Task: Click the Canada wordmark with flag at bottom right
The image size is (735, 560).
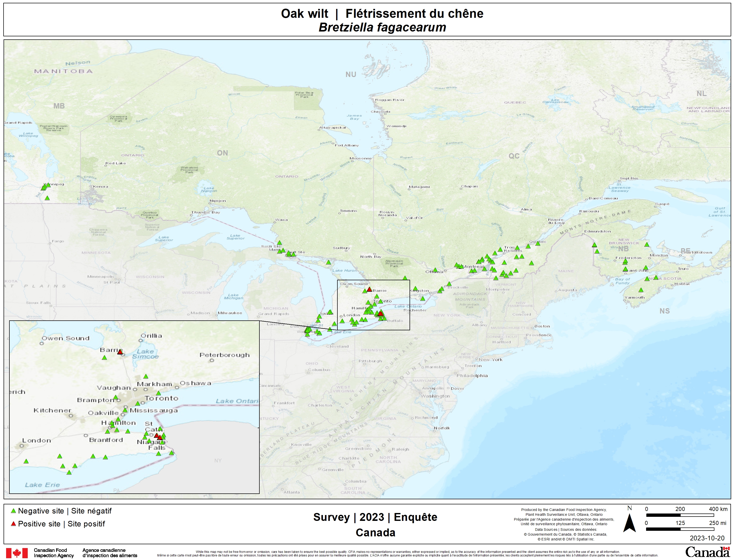Action: pos(707,552)
